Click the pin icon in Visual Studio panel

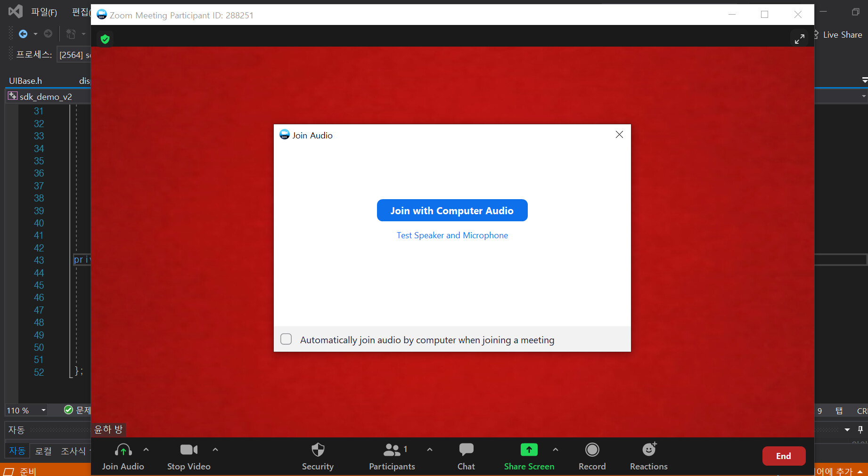(x=860, y=429)
